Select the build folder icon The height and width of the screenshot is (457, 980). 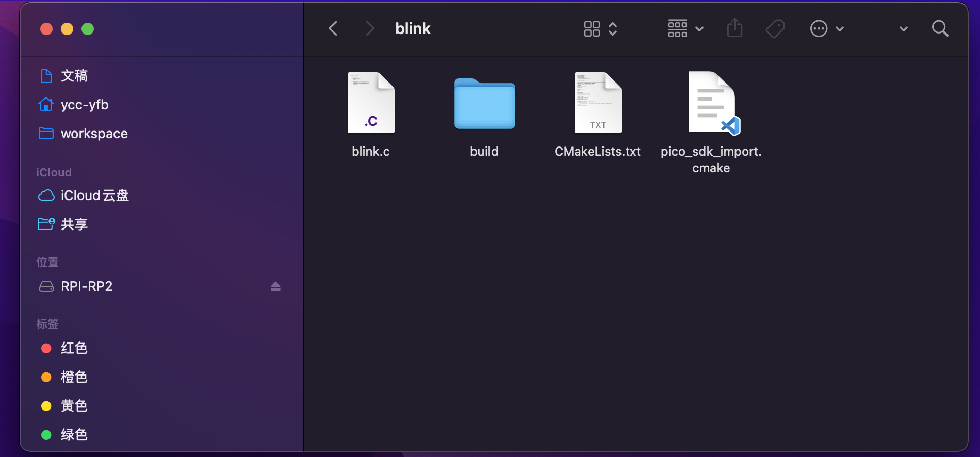click(484, 103)
